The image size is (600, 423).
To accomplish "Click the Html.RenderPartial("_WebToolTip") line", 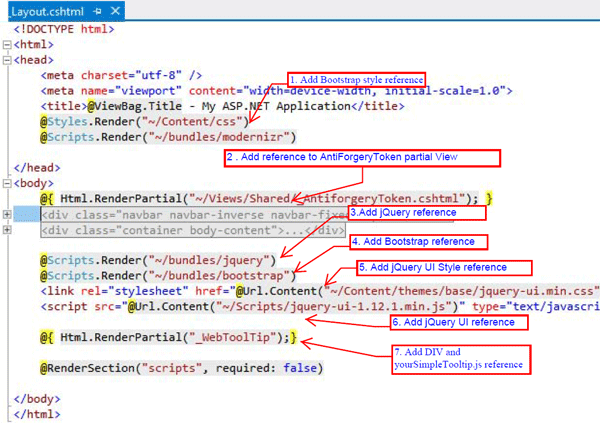I will tap(168, 337).
